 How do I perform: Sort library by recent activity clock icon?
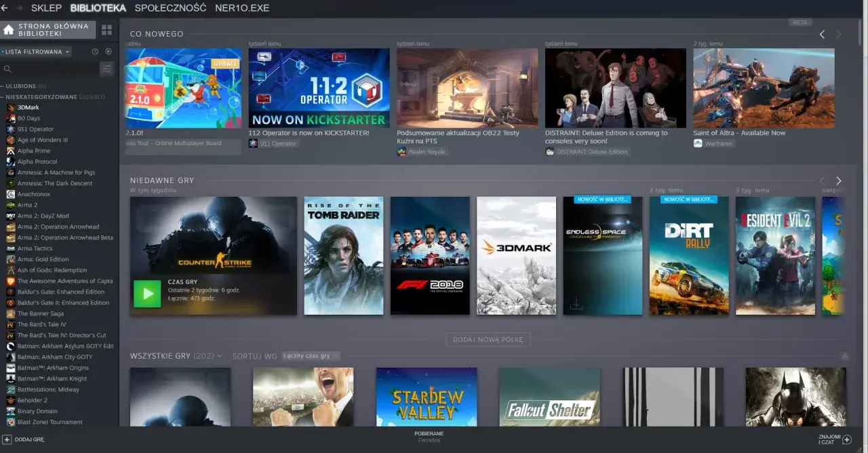click(95, 52)
